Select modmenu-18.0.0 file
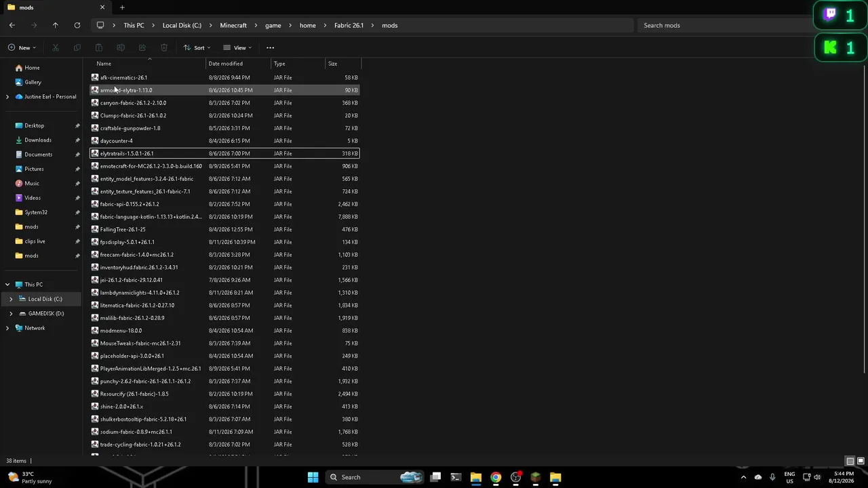Screen dimensions: 868x488 pyautogui.click(x=224, y=331)
